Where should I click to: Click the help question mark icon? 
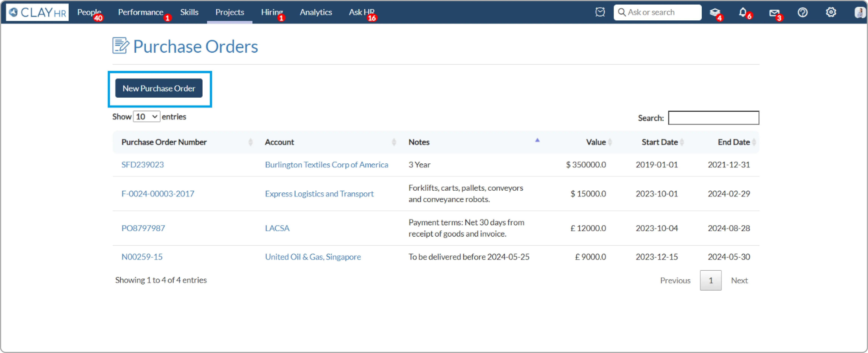point(803,12)
